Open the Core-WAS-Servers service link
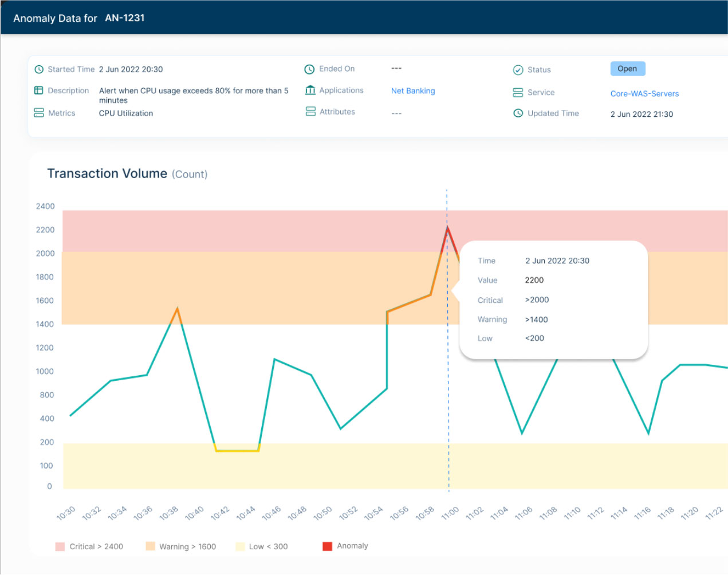The image size is (728, 575). pos(644,94)
